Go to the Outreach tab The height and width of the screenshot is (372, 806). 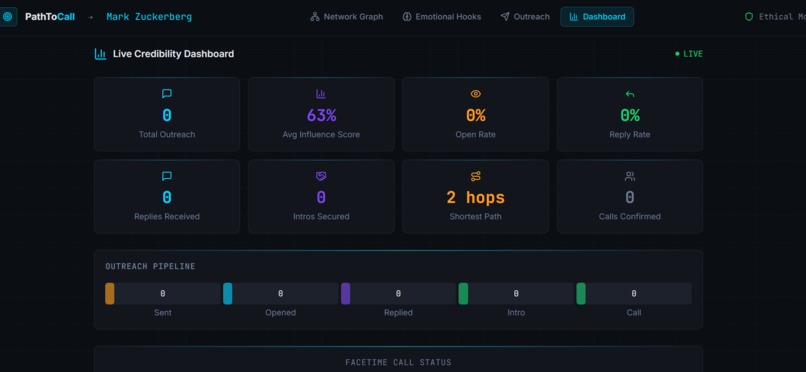point(525,17)
